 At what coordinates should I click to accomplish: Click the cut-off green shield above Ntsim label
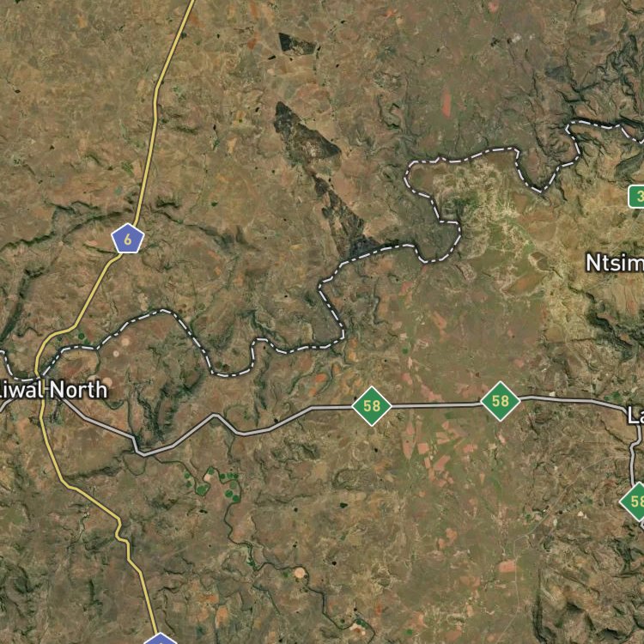pos(636,197)
